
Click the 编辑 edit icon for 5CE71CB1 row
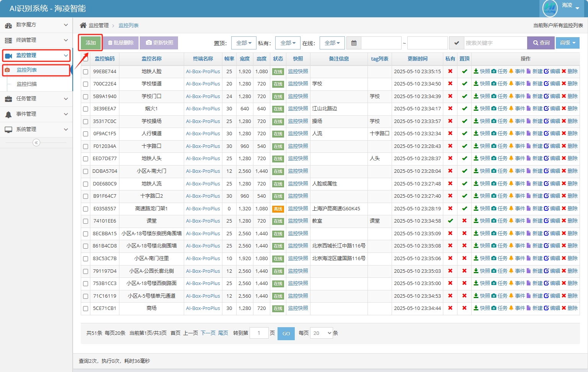pos(546,308)
